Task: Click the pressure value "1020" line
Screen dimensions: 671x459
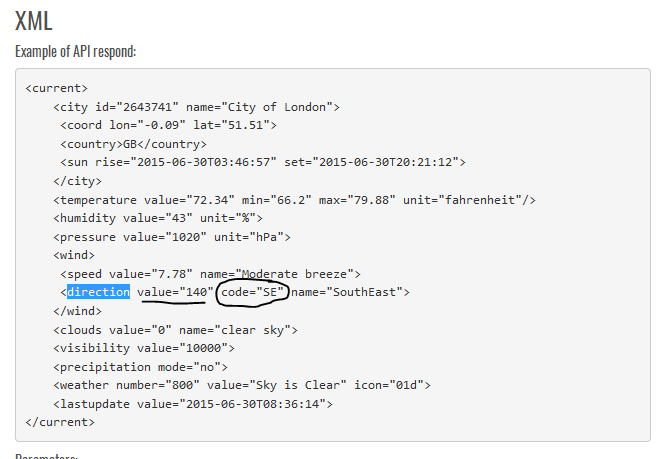Action: (x=171, y=237)
